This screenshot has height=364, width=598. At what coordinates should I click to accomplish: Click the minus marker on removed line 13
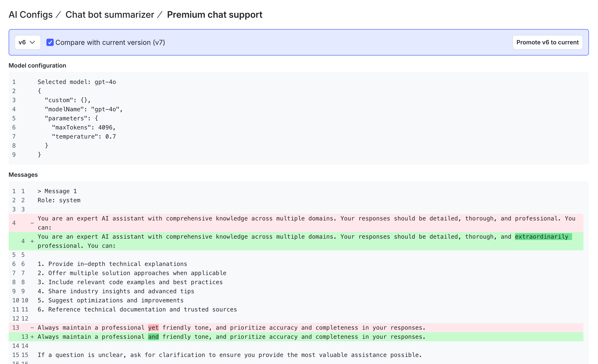click(32, 327)
